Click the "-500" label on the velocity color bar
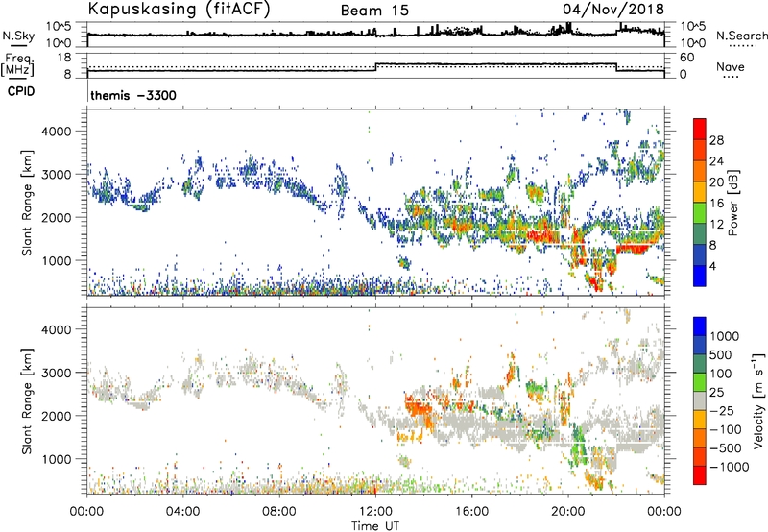 (x=726, y=448)
